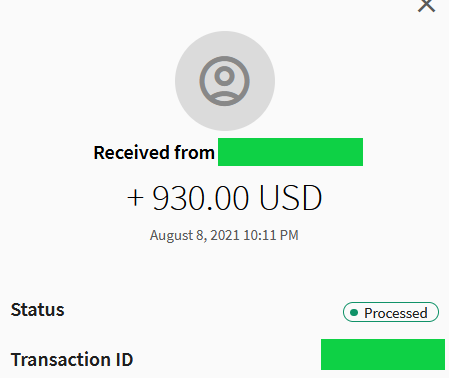This screenshot has height=378, width=449.
Task: Click the word Received in the heading
Action: (131, 153)
